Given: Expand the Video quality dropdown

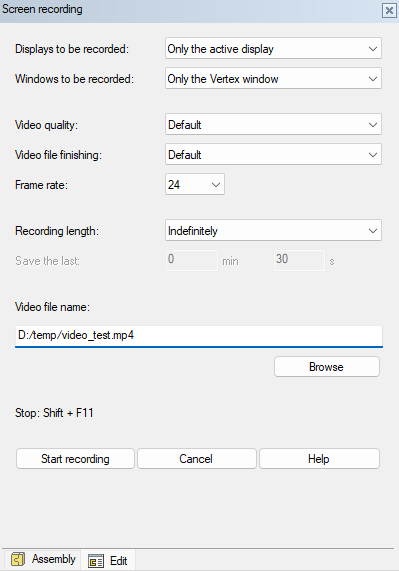Looking at the screenshot, I should pyautogui.click(x=273, y=125).
